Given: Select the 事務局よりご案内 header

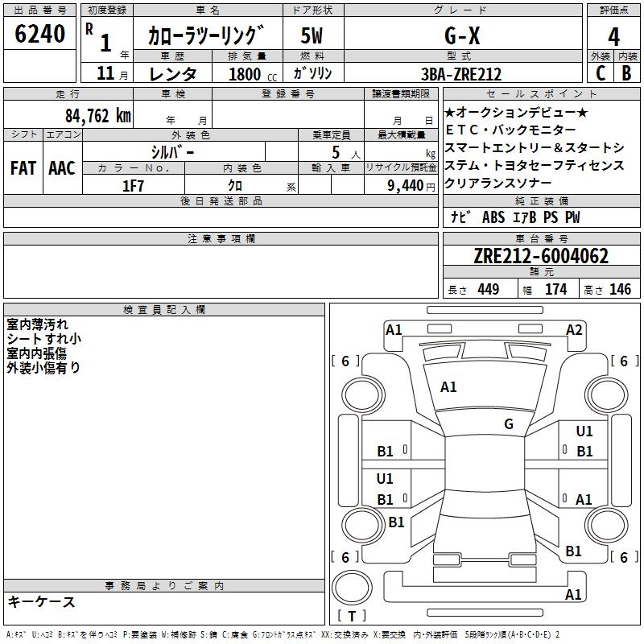Looking at the screenshot, I should [x=164, y=586].
